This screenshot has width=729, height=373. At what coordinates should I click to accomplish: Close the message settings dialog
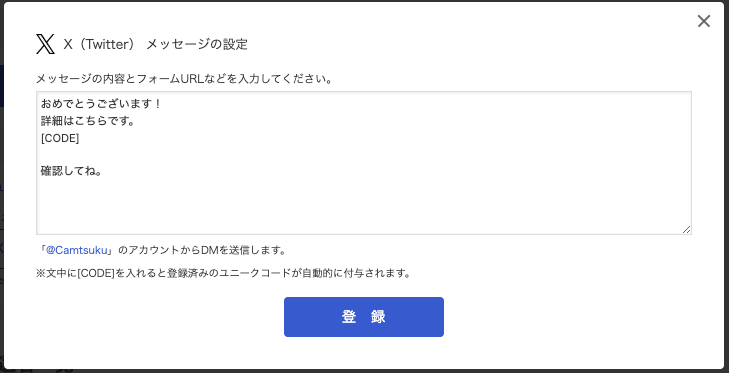click(x=703, y=21)
